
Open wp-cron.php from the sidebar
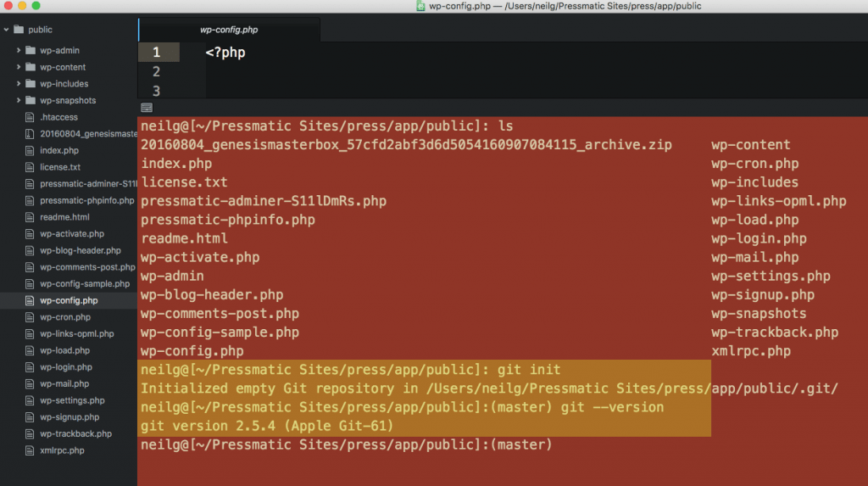pyautogui.click(x=65, y=317)
